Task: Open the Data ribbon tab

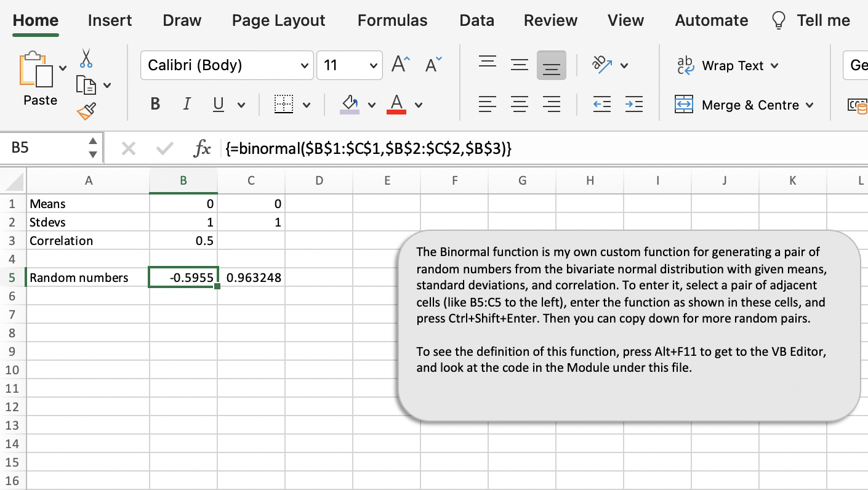Action: coord(476,20)
